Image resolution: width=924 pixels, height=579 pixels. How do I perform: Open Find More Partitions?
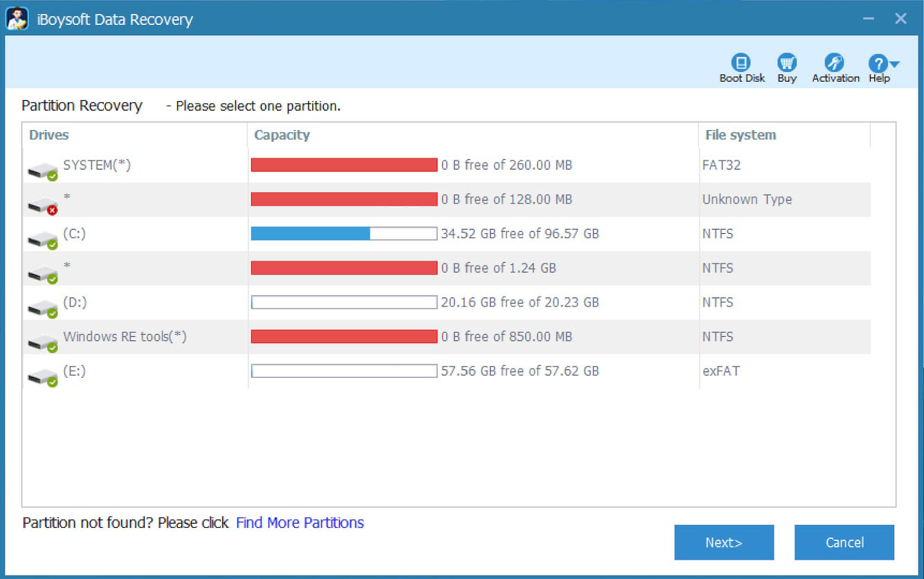300,523
